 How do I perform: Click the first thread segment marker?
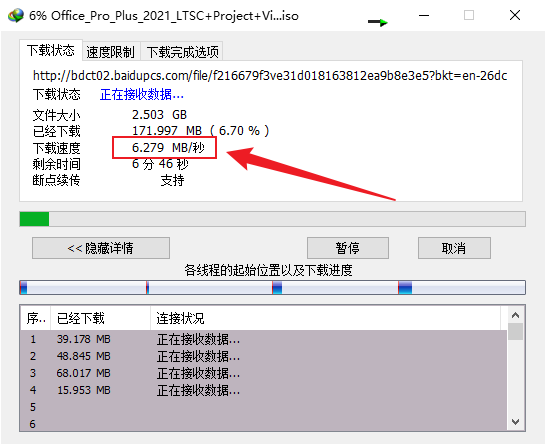23,288
